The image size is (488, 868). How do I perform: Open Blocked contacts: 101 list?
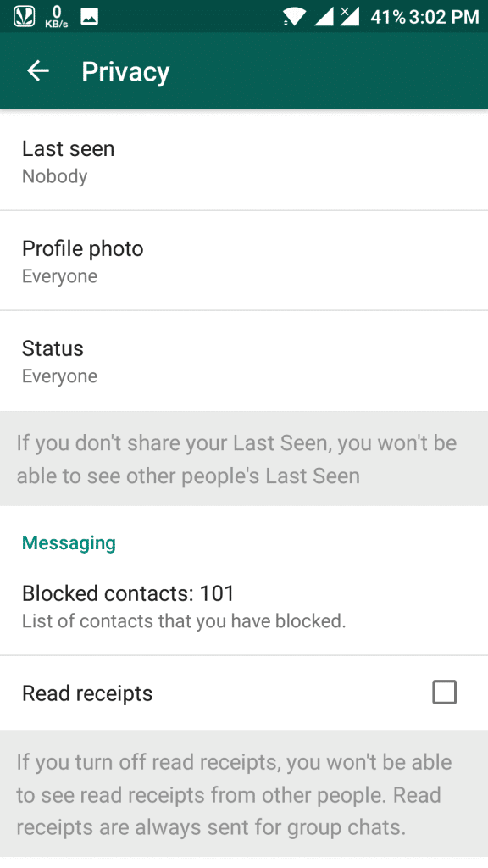(x=244, y=605)
